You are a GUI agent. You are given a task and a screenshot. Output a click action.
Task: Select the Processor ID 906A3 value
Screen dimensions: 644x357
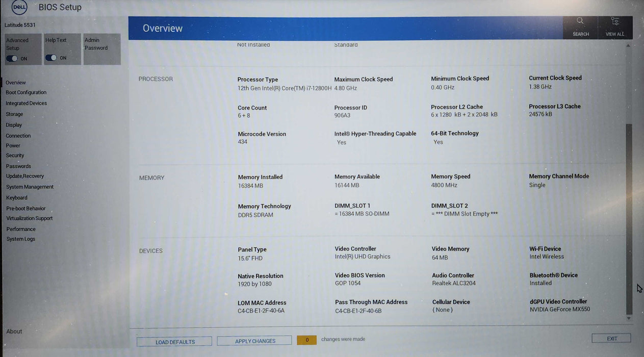[x=342, y=115]
